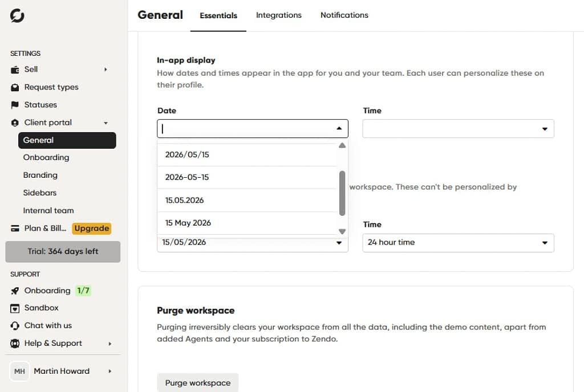Switch to the Notifications tab
The height and width of the screenshot is (392, 584).
click(x=344, y=15)
